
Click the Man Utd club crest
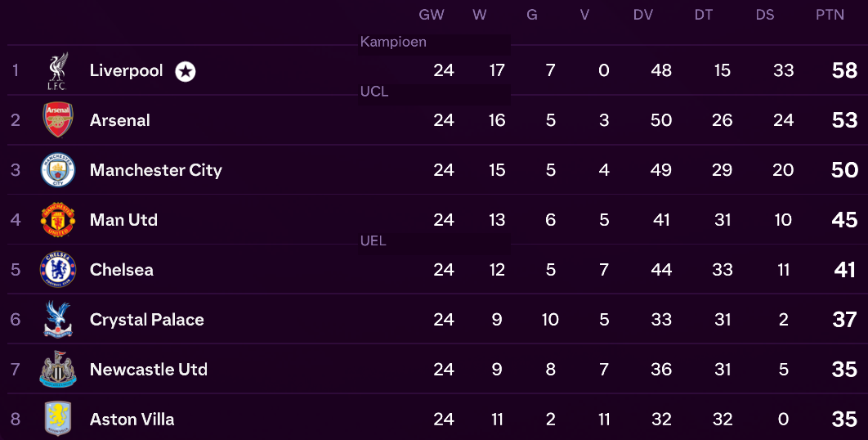pyautogui.click(x=58, y=219)
